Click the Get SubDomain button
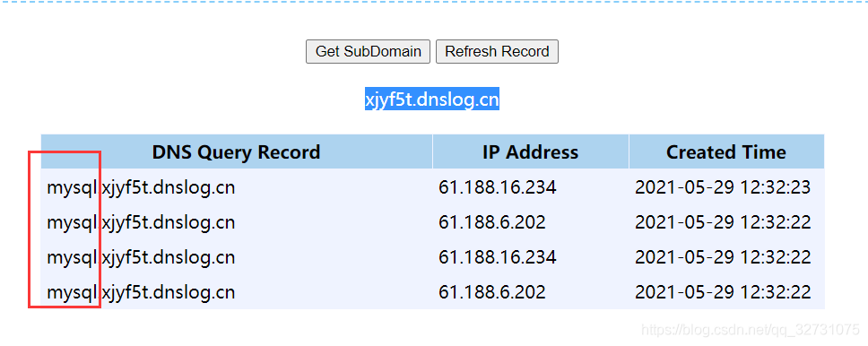Viewport: 868px width, 346px height. pos(368,51)
